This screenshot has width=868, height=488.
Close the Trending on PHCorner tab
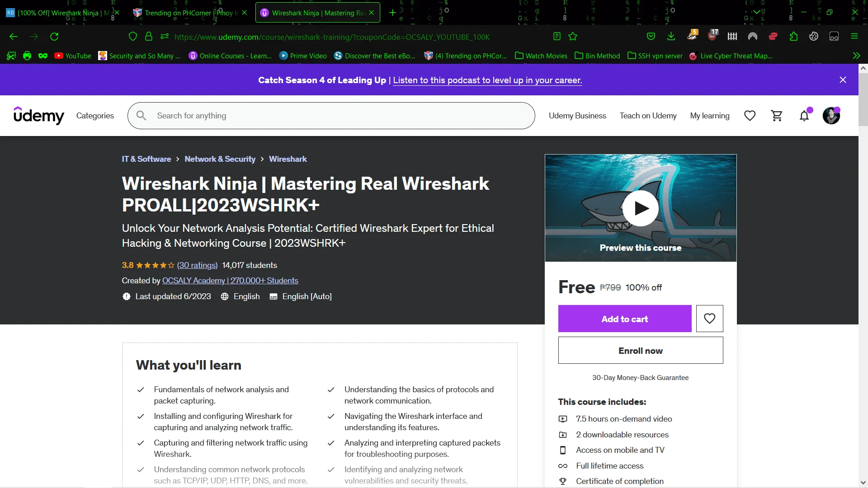(245, 13)
